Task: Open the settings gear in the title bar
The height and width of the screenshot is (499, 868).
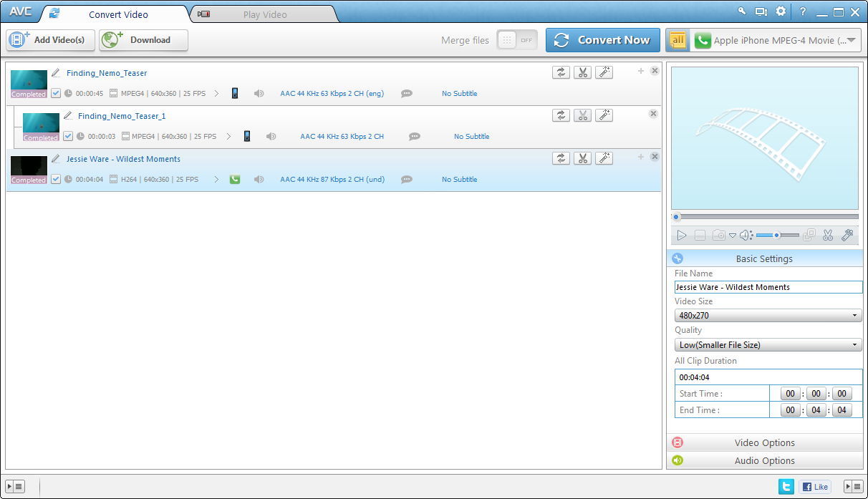Action: (x=780, y=11)
